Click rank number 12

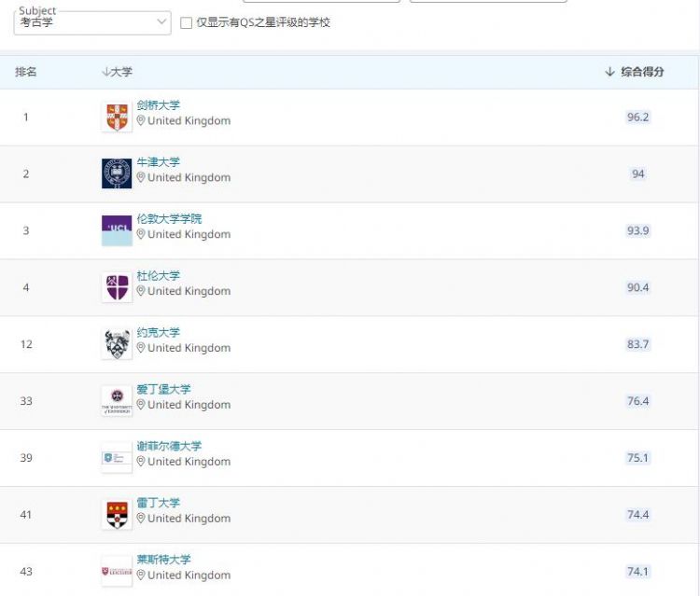click(26, 344)
